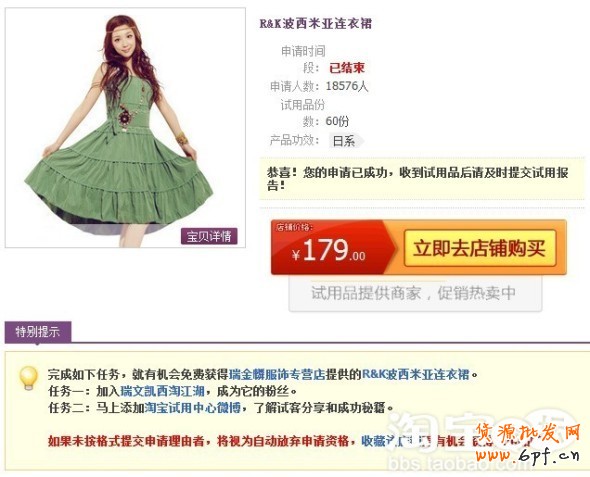Viewport: 590px width, 477px height.
Task: Click the blue 收藏 link in the red notice
Action: [373, 441]
